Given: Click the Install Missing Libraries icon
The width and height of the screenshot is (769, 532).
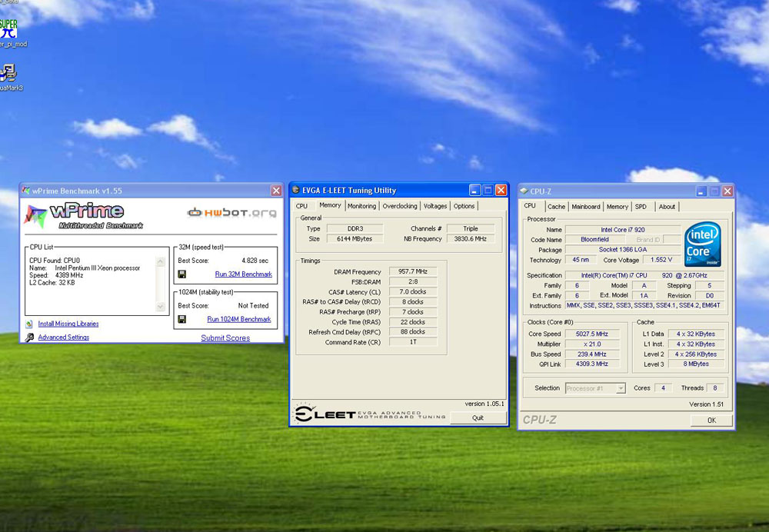Looking at the screenshot, I should (29, 324).
